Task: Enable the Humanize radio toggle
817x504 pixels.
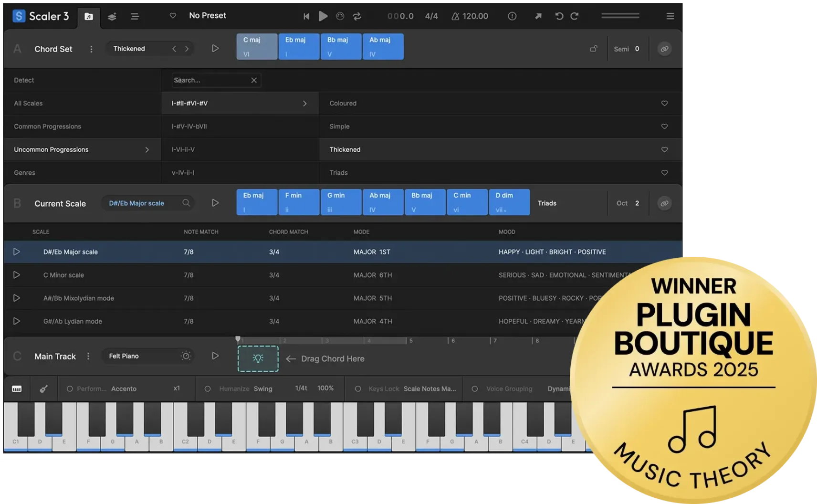Action: [208, 389]
